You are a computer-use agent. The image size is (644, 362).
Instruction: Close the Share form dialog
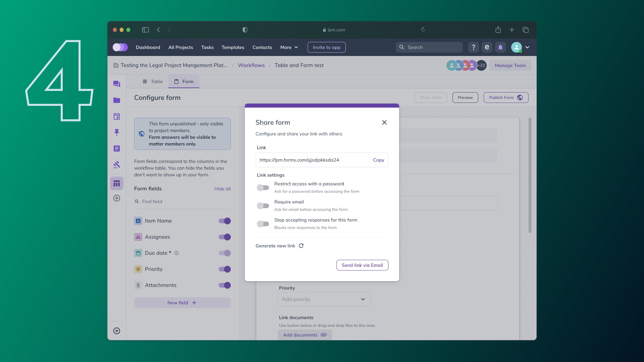(x=384, y=122)
